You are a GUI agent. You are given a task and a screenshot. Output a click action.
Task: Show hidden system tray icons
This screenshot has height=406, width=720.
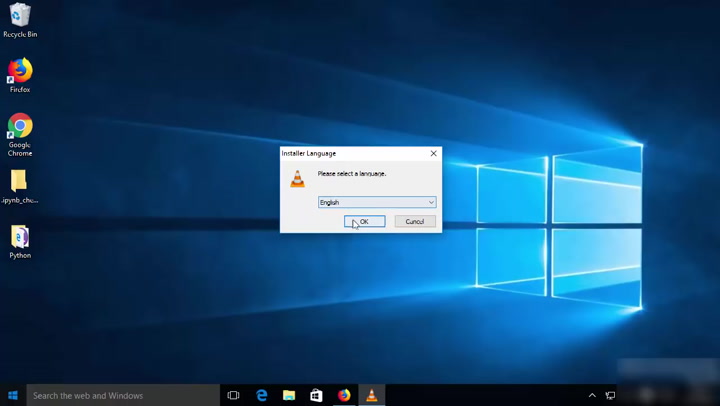click(592, 395)
